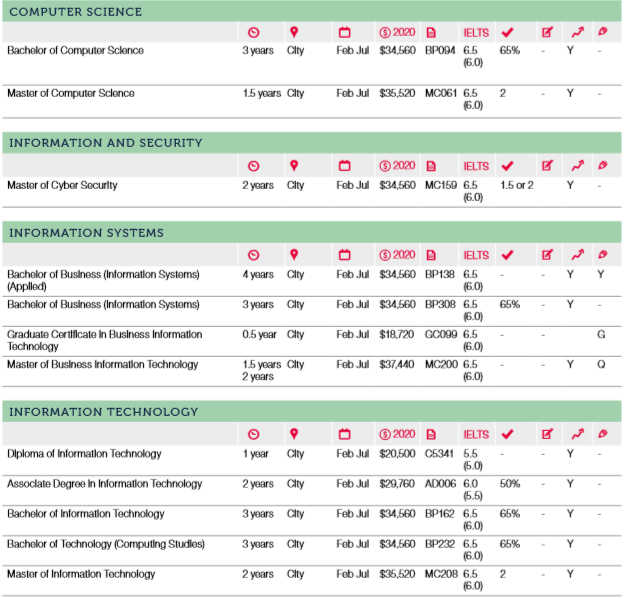Click program code BP094
This screenshot has height=598, width=625.
pos(439,50)
